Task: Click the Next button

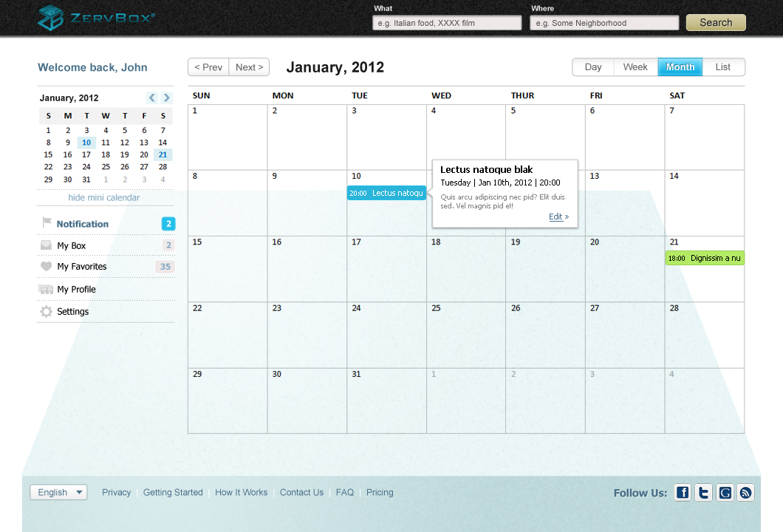Action: coord(249,67)
